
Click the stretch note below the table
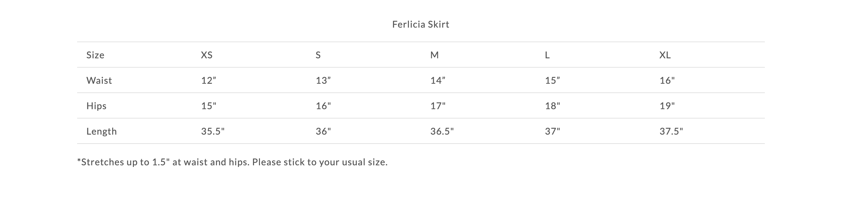tap(233, 162)
